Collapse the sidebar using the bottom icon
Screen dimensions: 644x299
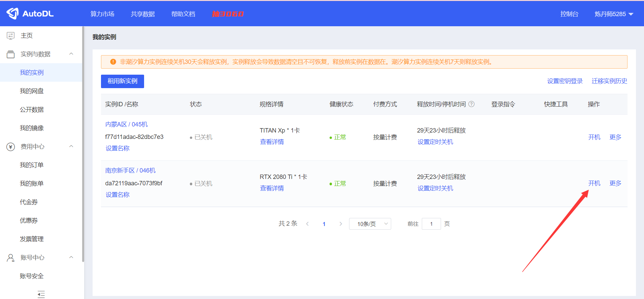click(x=41, y=294)
